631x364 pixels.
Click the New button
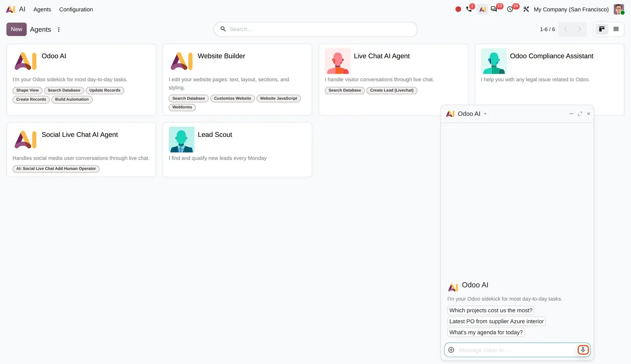(x=17, y=29)
